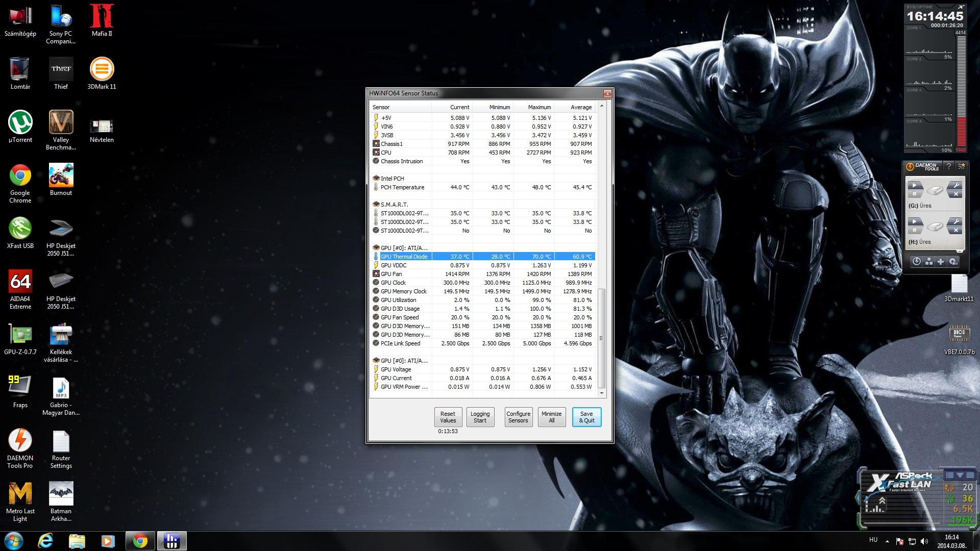Open Sony PC Companion shortcut
The width and height of the screenshot is (980, 551).
tap(61, 24)
